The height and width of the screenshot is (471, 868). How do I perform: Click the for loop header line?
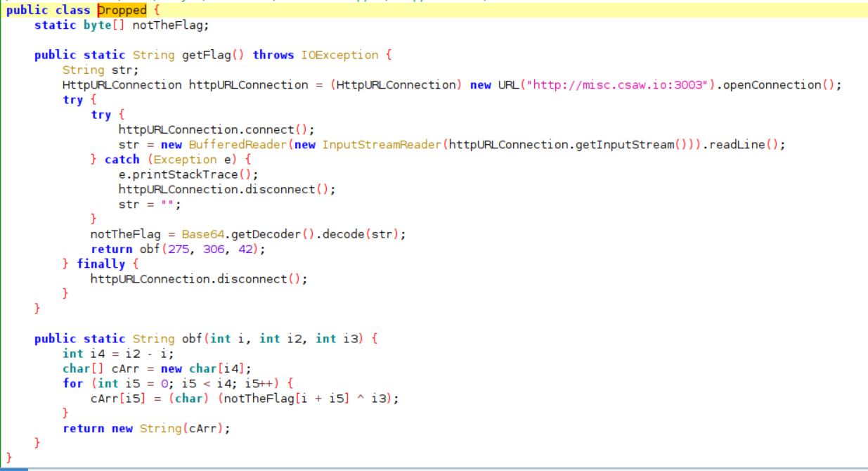[178, 383]
